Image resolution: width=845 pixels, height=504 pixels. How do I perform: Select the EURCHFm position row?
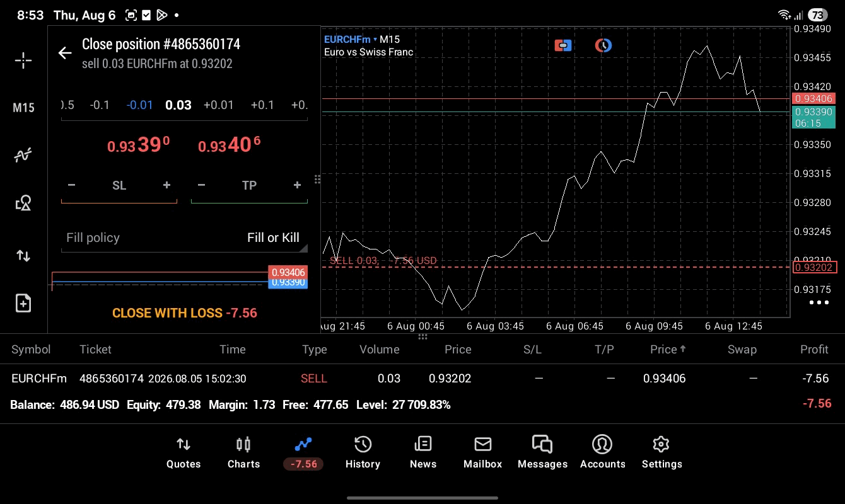coord(422,379)
